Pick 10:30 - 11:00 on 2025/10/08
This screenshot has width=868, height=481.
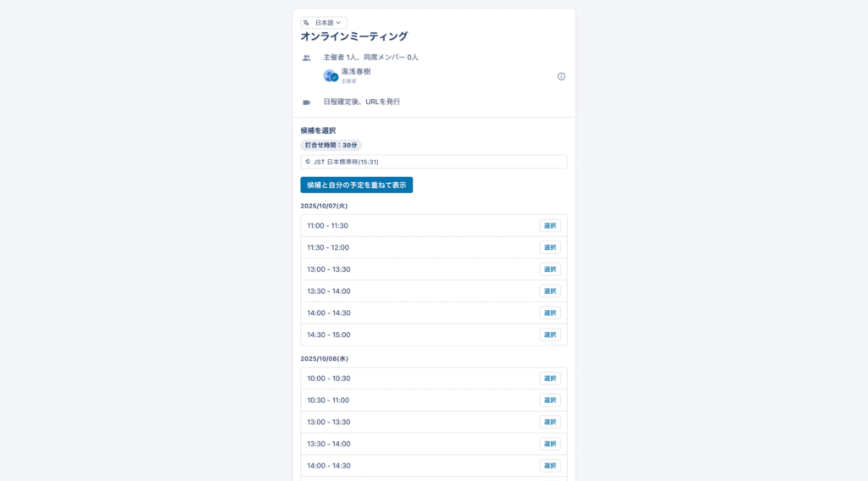(549, 401)
